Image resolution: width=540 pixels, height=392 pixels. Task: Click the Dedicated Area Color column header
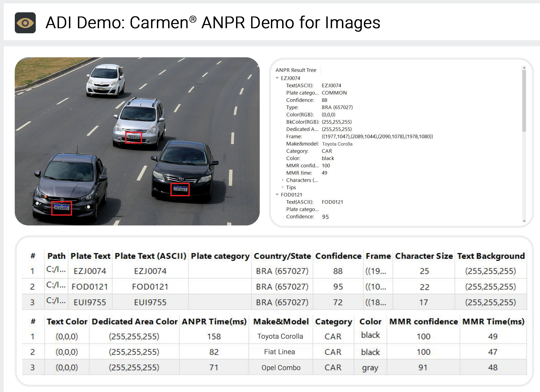(x=135, y=321)
